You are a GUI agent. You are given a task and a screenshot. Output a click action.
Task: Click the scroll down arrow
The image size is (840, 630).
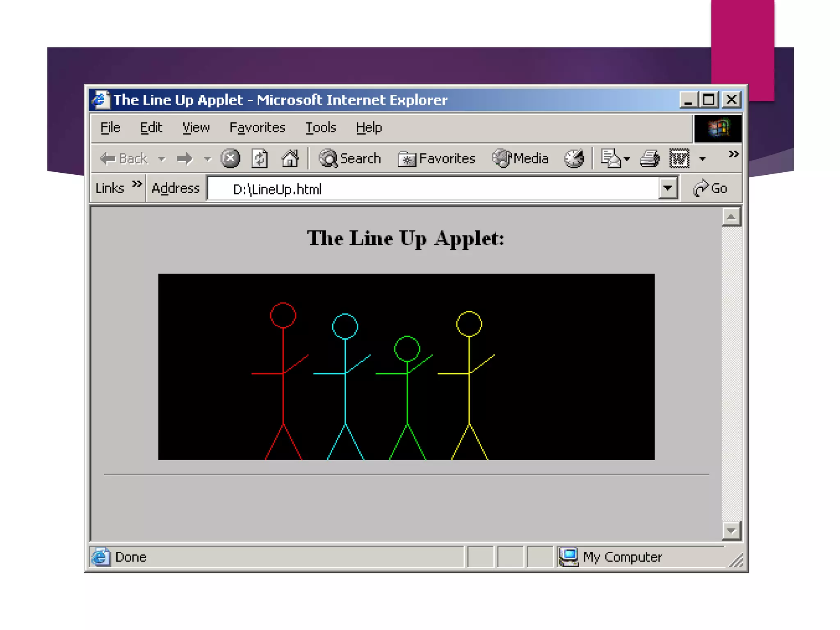click(x=731, y=531)
